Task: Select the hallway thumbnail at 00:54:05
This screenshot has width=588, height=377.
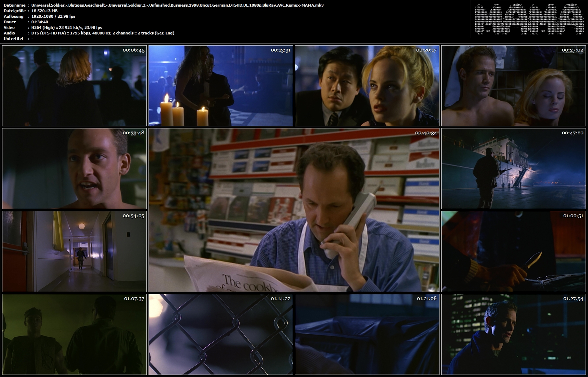Action: coord(74,251)
